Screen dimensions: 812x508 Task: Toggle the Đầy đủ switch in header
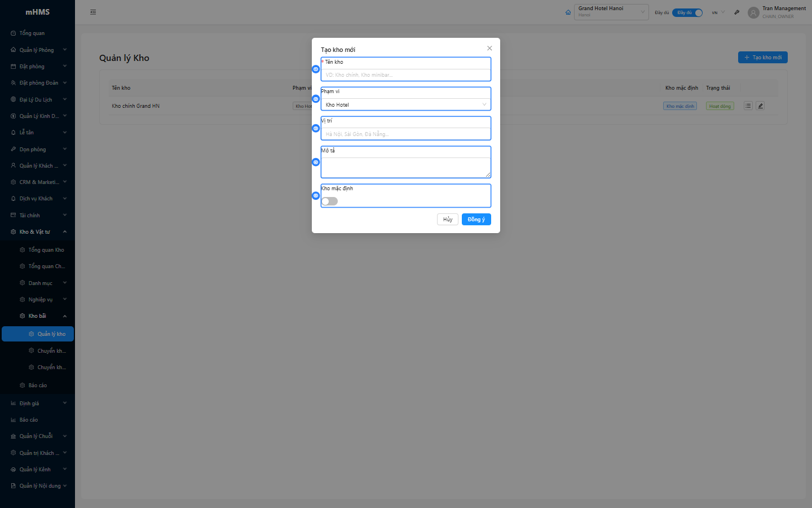[x=687, y=12]
